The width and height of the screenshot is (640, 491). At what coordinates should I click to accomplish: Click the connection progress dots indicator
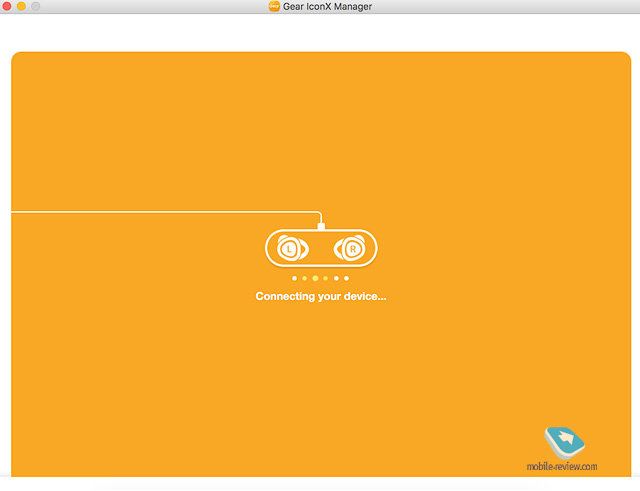[320, 278]
